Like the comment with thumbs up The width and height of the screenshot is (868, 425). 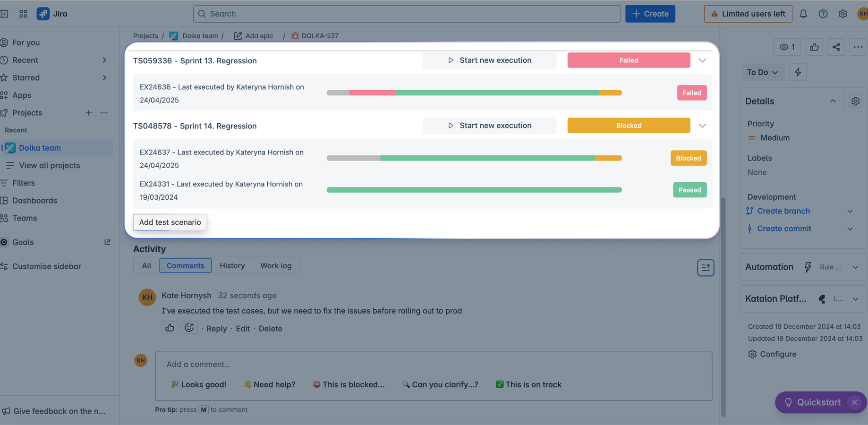(x=170, y=328)
